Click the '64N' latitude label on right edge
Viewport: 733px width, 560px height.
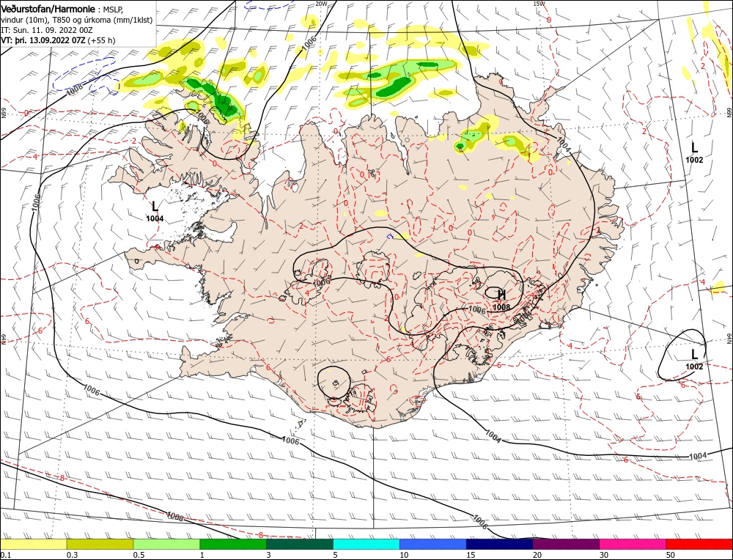(x=729, y=339)
